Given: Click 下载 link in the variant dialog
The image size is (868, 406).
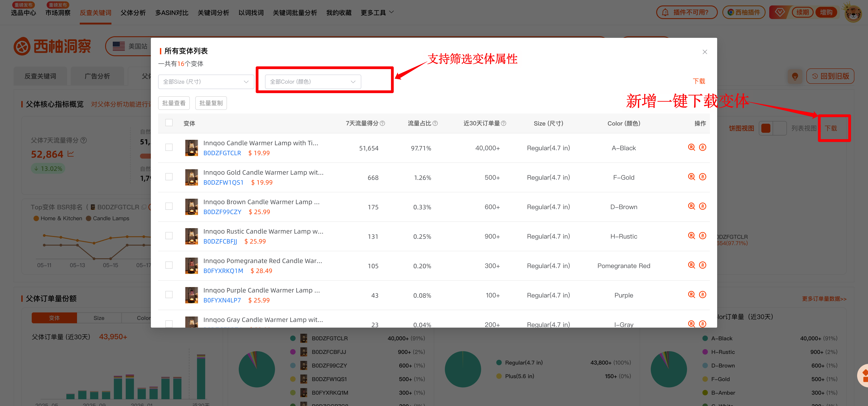Looking at the screenshot, I should (x=699, y=81).
